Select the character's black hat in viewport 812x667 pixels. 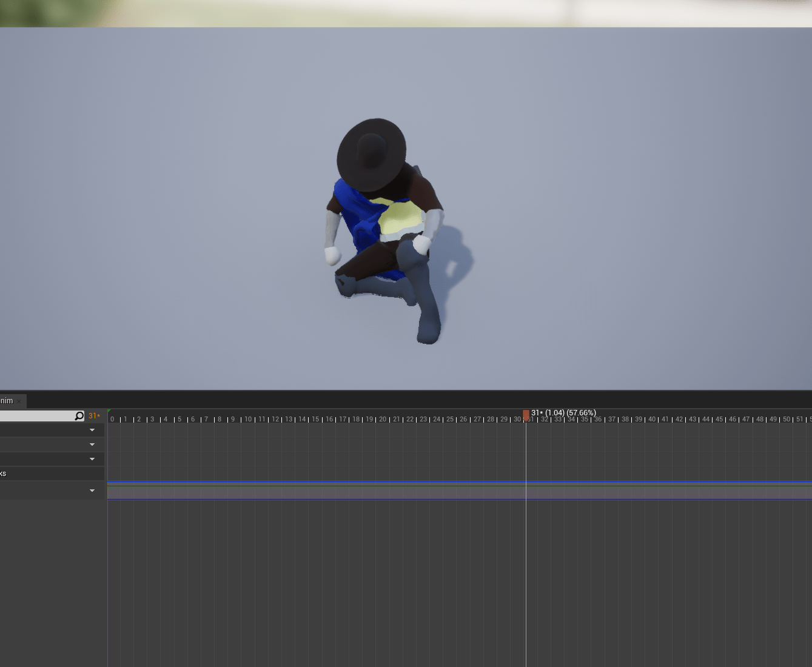[x=371, y=153]
